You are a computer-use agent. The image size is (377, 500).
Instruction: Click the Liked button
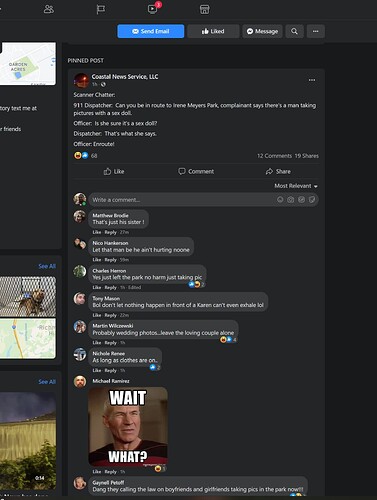[213, 31]
